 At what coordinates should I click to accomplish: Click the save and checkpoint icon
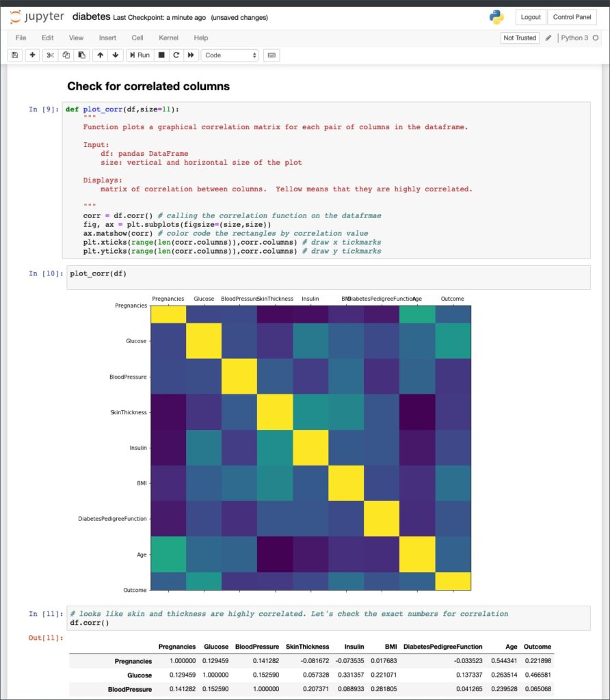(15, 55)
